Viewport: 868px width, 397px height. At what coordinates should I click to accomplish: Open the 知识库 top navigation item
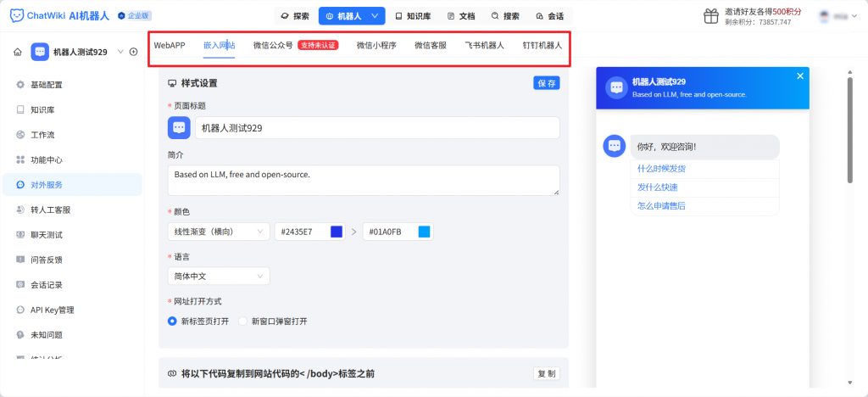[413, 16]
